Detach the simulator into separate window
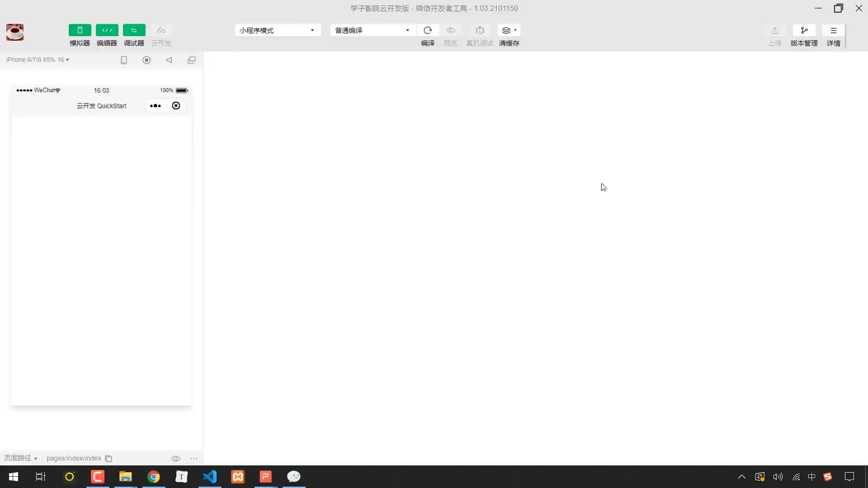 (192, 60)
